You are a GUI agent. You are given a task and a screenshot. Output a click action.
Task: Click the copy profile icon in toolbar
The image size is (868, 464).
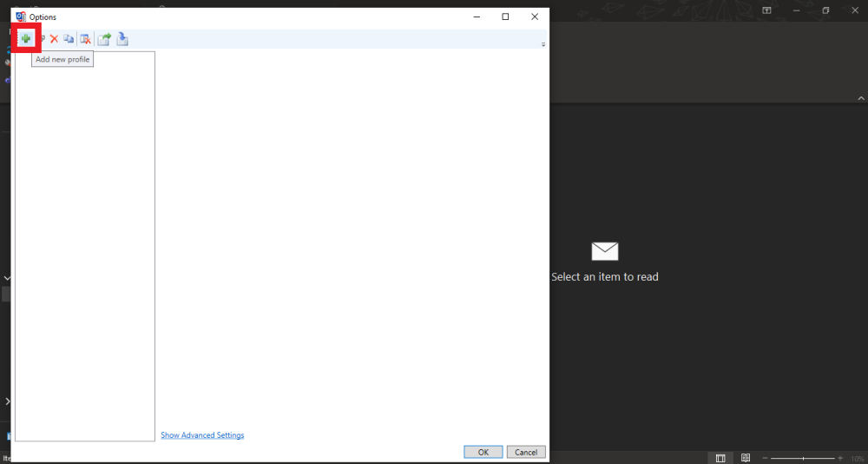click(x=69, y=39)
